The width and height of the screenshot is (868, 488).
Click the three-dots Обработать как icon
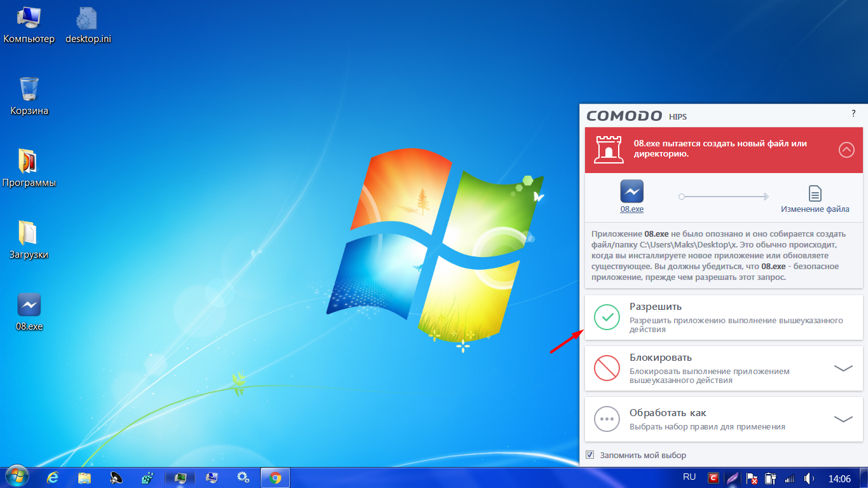coord(607,419)
